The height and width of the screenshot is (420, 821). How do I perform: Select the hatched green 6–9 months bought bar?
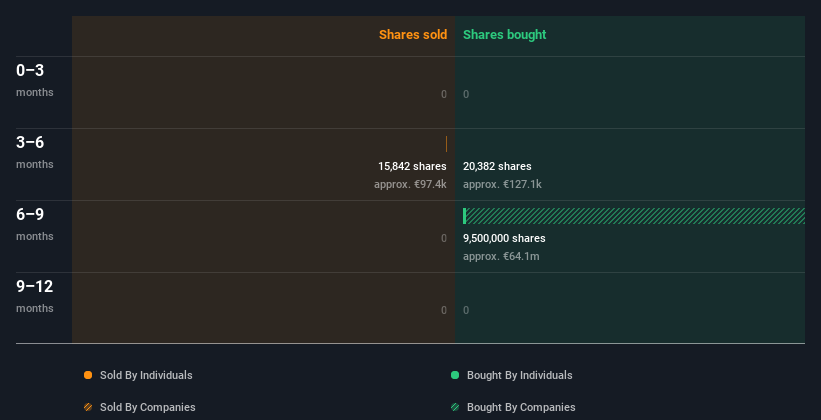tap(636, 216)
